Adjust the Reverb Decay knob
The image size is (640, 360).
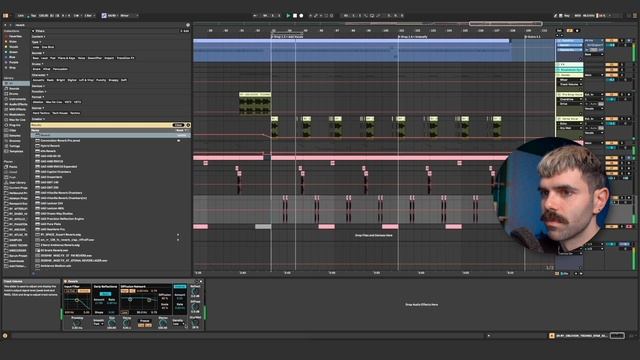coord(127,324)
